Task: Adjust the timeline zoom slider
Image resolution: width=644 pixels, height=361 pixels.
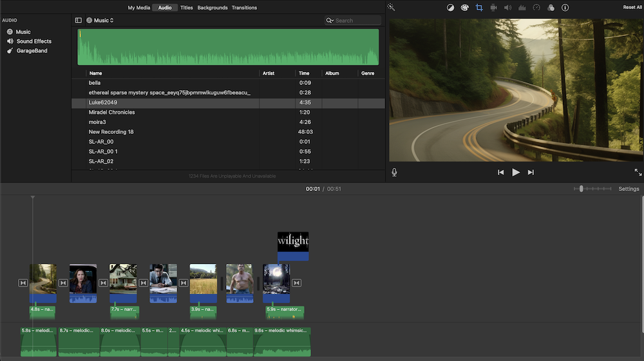Action: click(581, 189)
